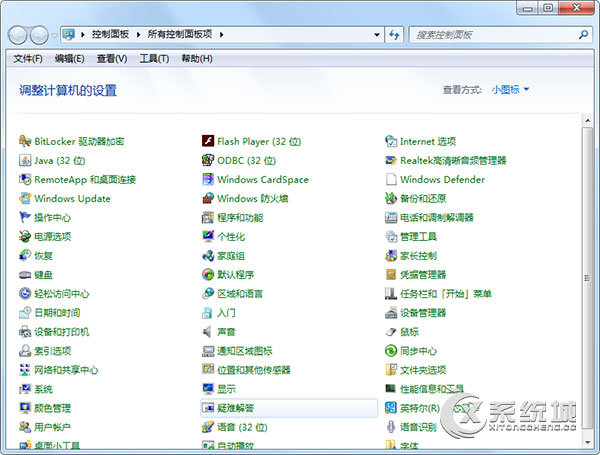Click the address bar refresh button
This screenshot has height=455, width=600.
(x=394, y=35)
